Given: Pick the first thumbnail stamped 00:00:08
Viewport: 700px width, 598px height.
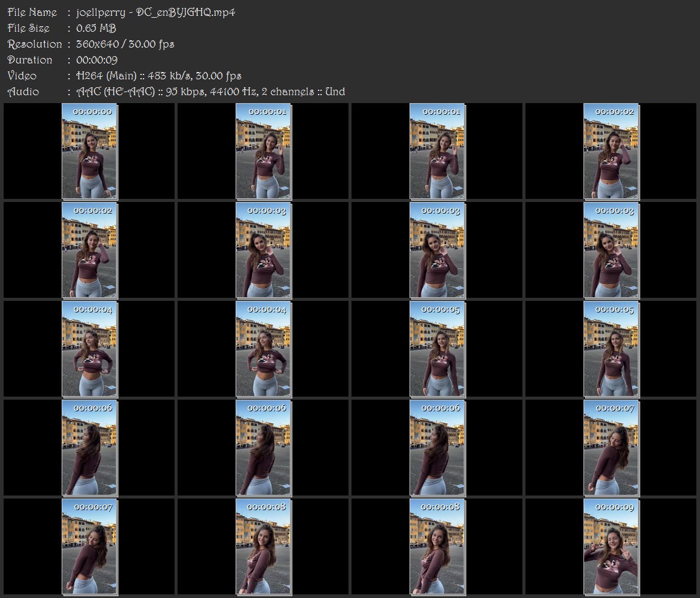Looking at the screenshot, I should pos(264,547).
